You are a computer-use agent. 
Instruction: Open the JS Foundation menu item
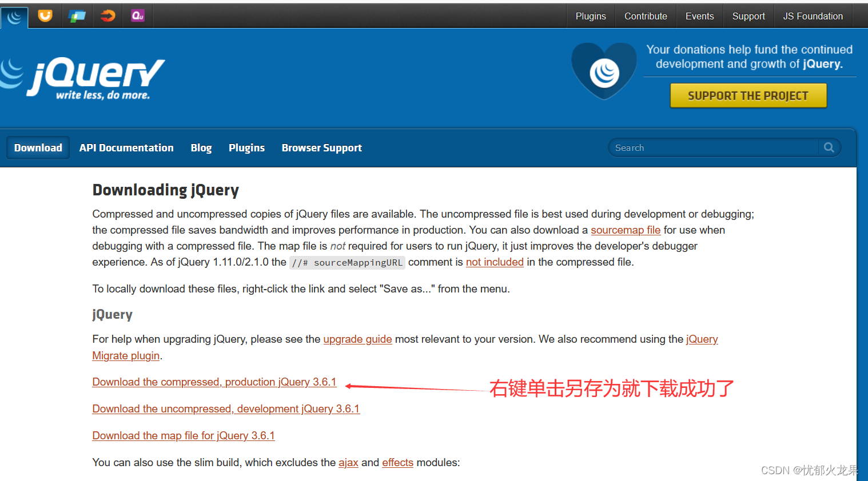[813, 16]
